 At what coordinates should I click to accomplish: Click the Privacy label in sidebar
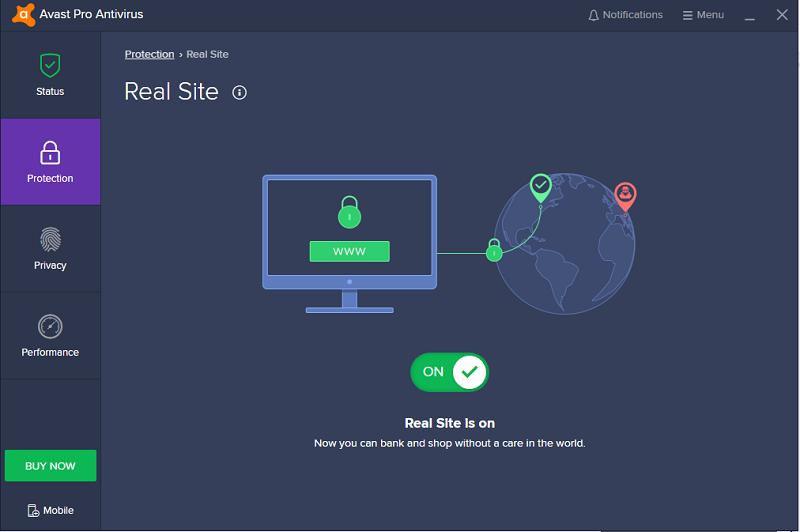50,265
